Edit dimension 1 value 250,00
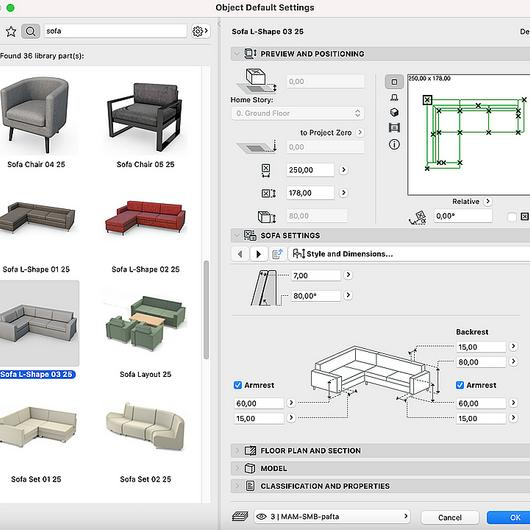The width and height of the screenshot is (530, 530). [x=310, y=170]
